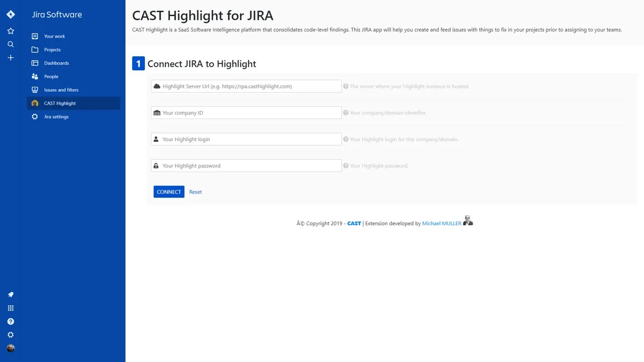This screenshot has height=362, width=644.
Task: Open Michael MULLER link
Action: click(442, 224)
